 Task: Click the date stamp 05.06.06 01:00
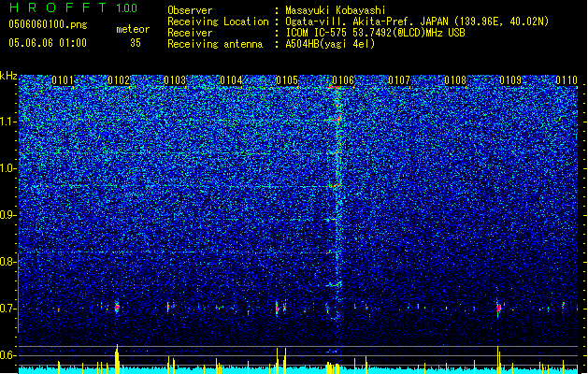pyautogui.click(x=48, y=42)
